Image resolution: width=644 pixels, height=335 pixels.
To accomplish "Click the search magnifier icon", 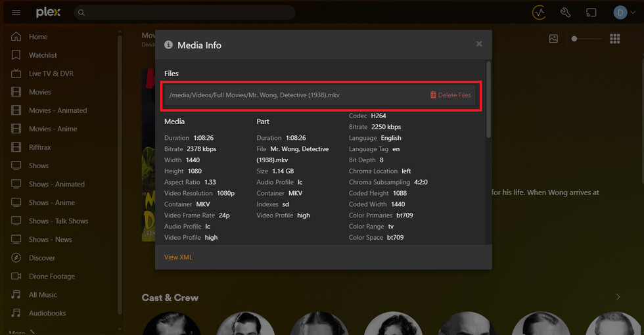I will 81,12.
